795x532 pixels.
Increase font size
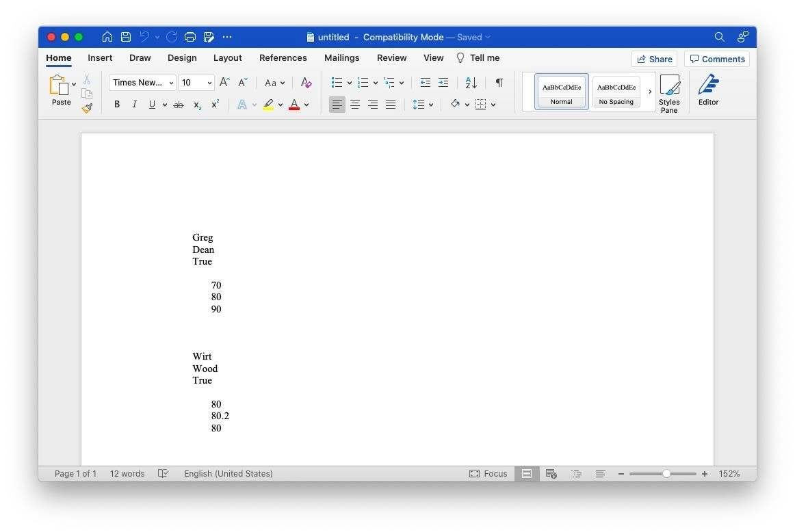[224, 83]
